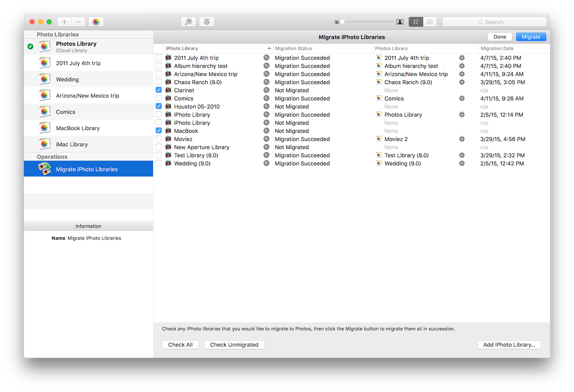Viewport: 574px width, 392px height.
Task: Check the Album hierarchy test checkbox
Action: point(159,66)
